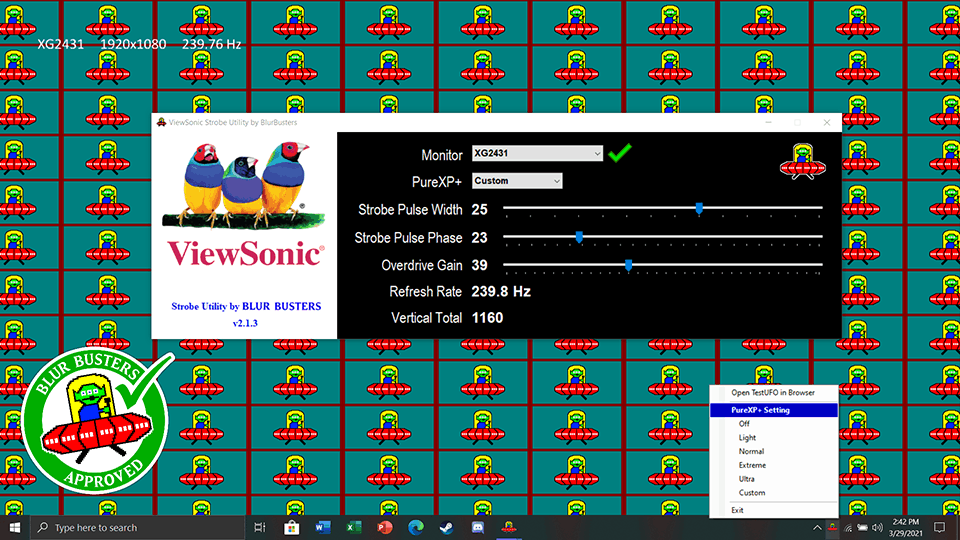Launch Excel from the taskbar
Screen dimensions: 960x540
[x=353, y=527]
